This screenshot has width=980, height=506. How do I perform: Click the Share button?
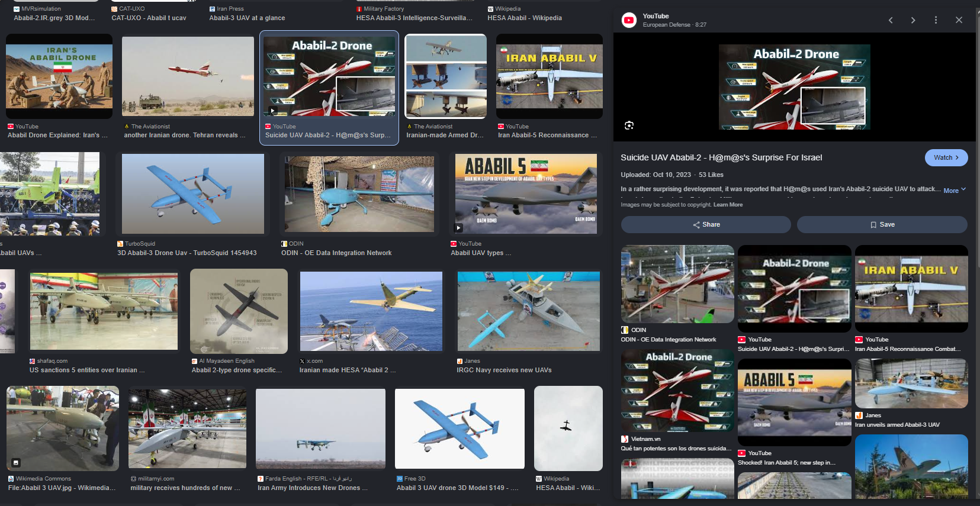[706, 224]
